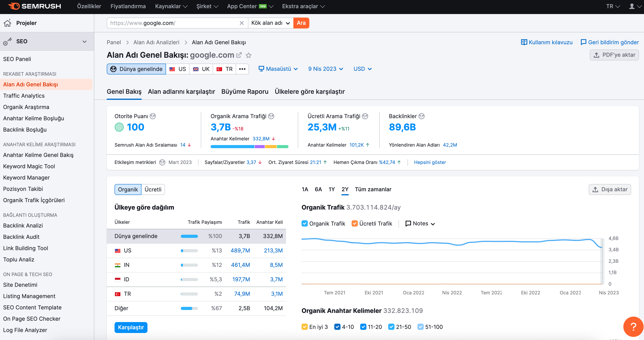
Task: Select the Ücretli tab
Action: pyautogui.click(x=153, y=189)
